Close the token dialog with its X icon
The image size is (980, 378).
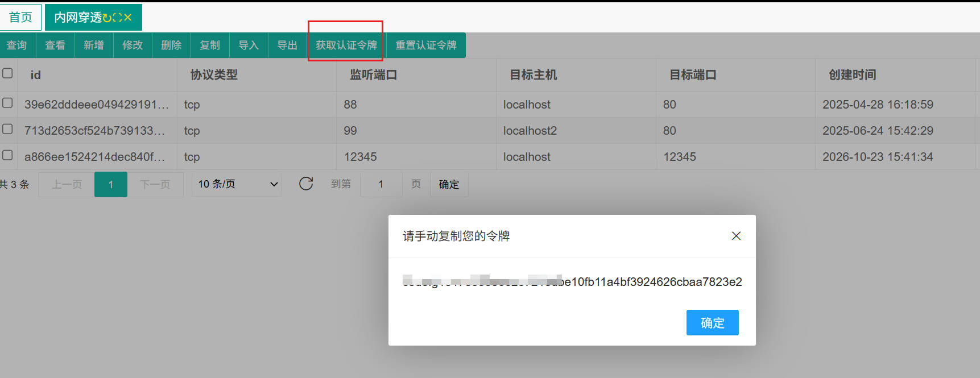[x=736, y=236]
